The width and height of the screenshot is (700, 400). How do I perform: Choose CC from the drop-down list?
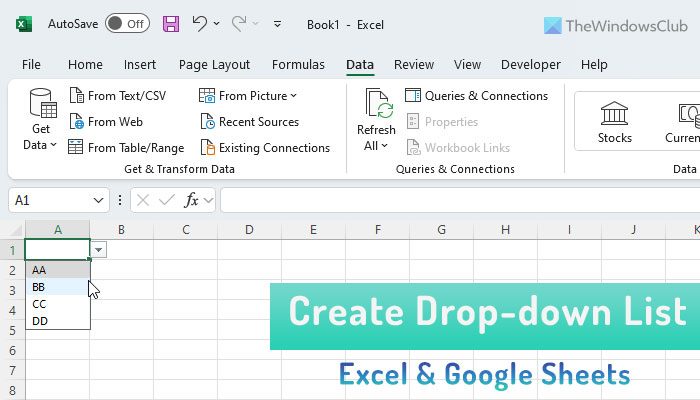(x=58, y=304)
